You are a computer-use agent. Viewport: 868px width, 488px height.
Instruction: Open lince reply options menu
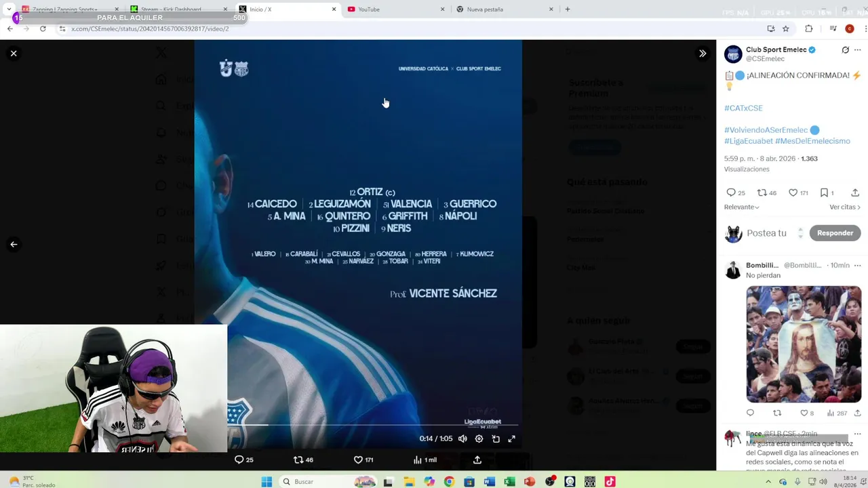(x=857, y=434)
